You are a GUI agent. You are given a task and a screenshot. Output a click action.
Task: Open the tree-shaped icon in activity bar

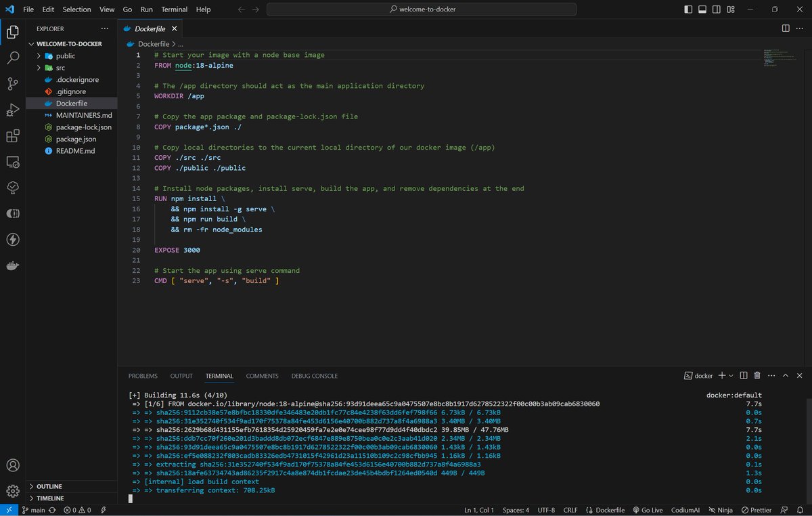12,188
